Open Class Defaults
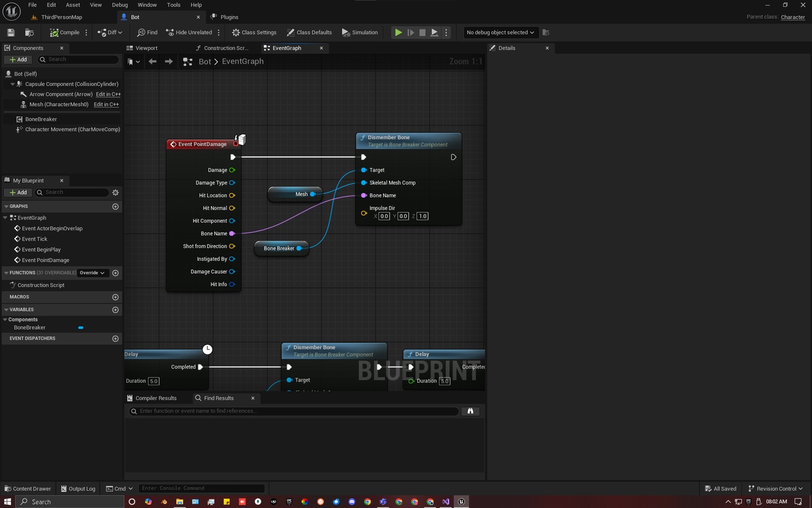The height and width of the screenshot is (508, 812). point(310,32)
